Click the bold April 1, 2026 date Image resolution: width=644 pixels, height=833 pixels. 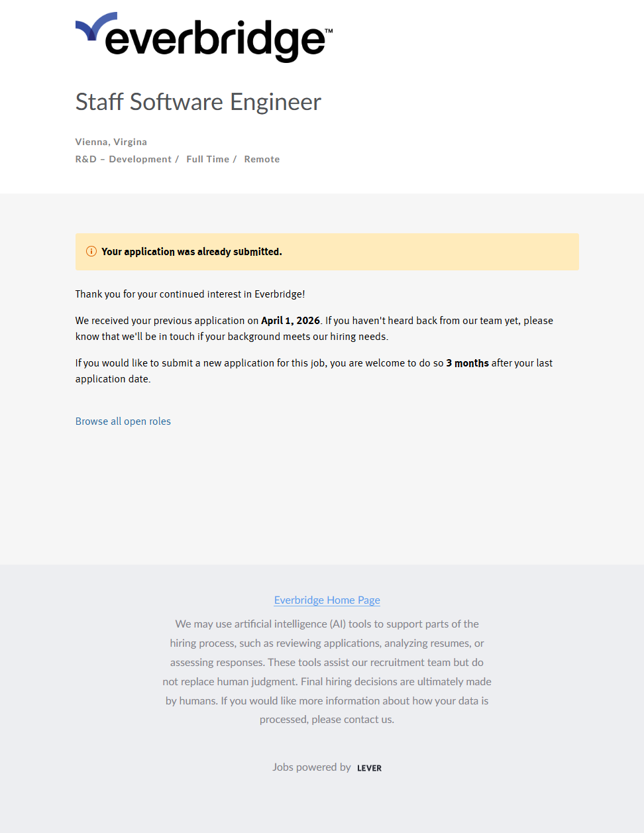pyautogui.click(x=290, y=321)
